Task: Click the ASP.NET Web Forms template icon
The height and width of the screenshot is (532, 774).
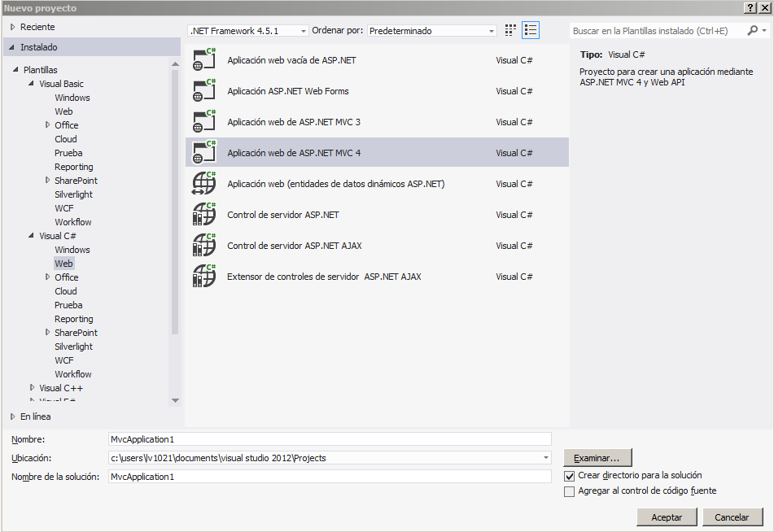Action: 203,91
